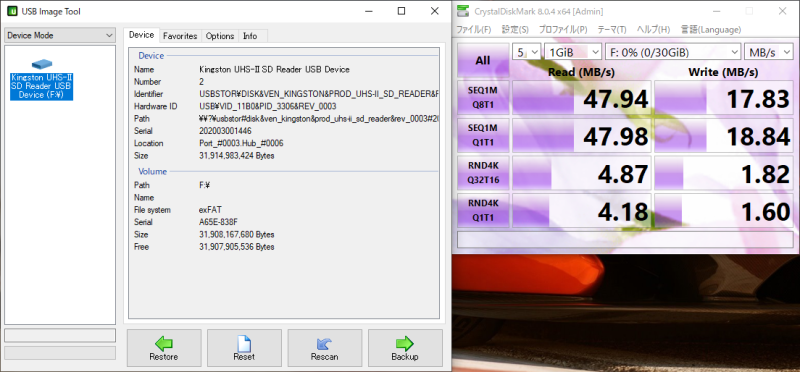This screenshot has height=372, width=800.
Task: Click the SEQ1M Q1T1 write result 18.84
Action: coord(723,135)
